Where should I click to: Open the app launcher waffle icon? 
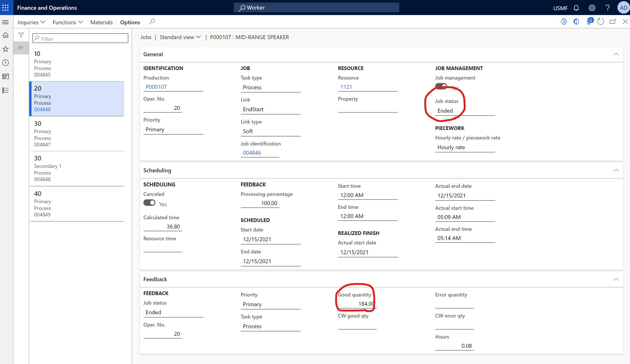[6, 7]
